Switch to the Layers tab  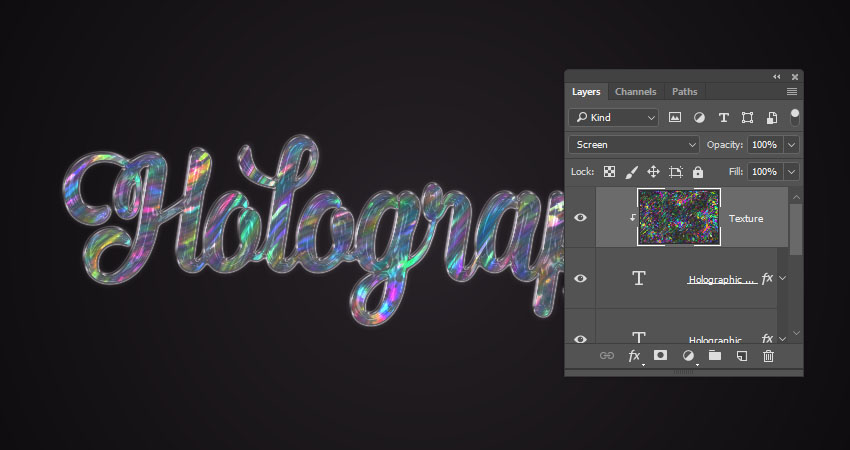click(586, 92)
